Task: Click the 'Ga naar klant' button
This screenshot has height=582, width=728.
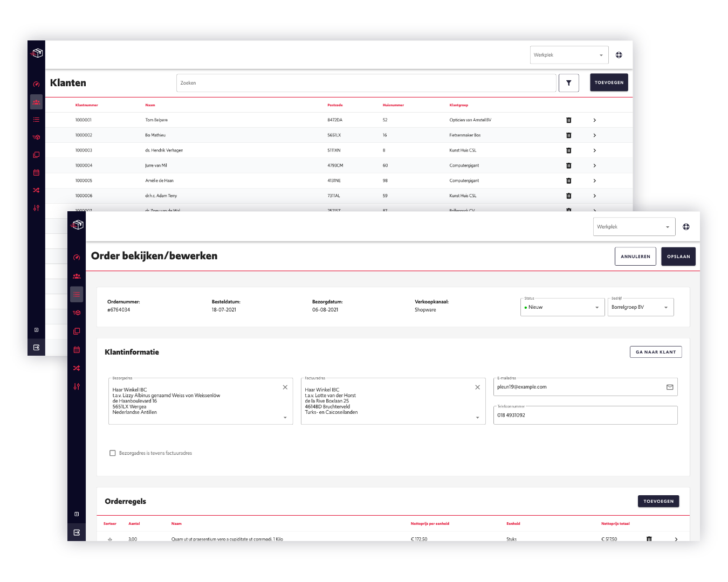Action: tap(655, 352)
